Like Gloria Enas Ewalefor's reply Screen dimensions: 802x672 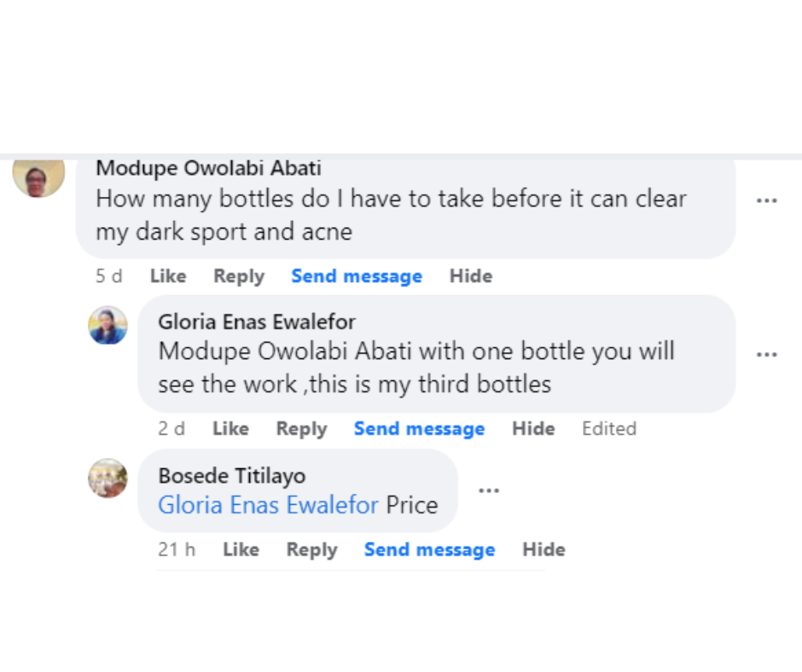pos(230,429)
